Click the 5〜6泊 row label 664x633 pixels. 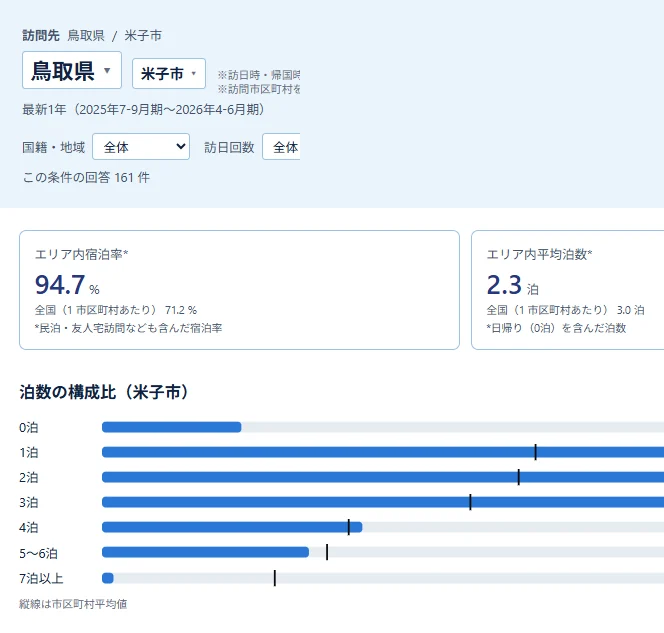coord(39,553)
